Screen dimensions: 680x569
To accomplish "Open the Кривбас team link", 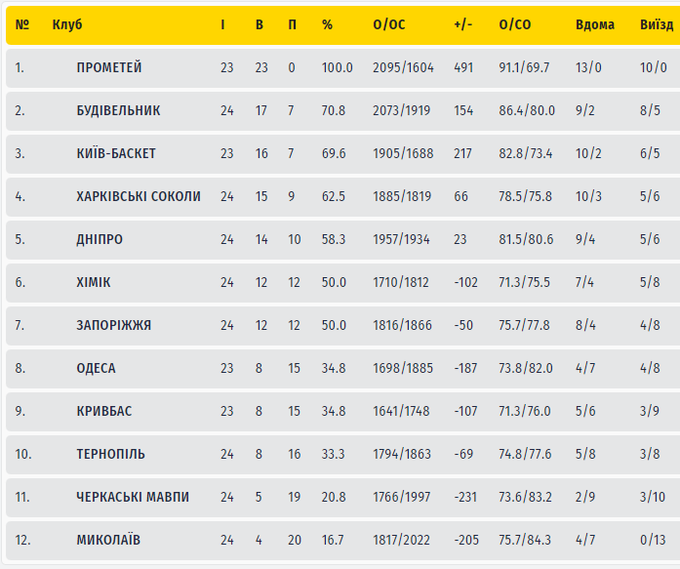I will [x=104, y=411].
